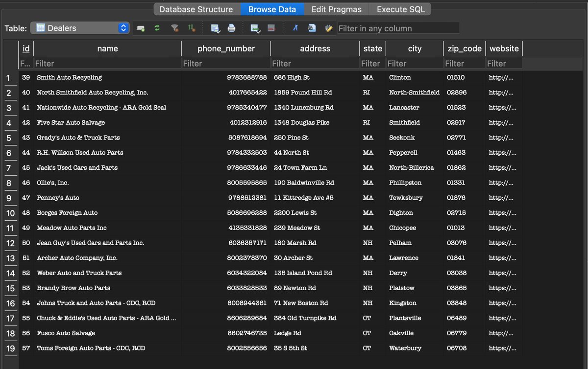This screenshot has height=369, width=588.
Task: Click the pencil edit icon beside the filter box
Action: [328, 28]
